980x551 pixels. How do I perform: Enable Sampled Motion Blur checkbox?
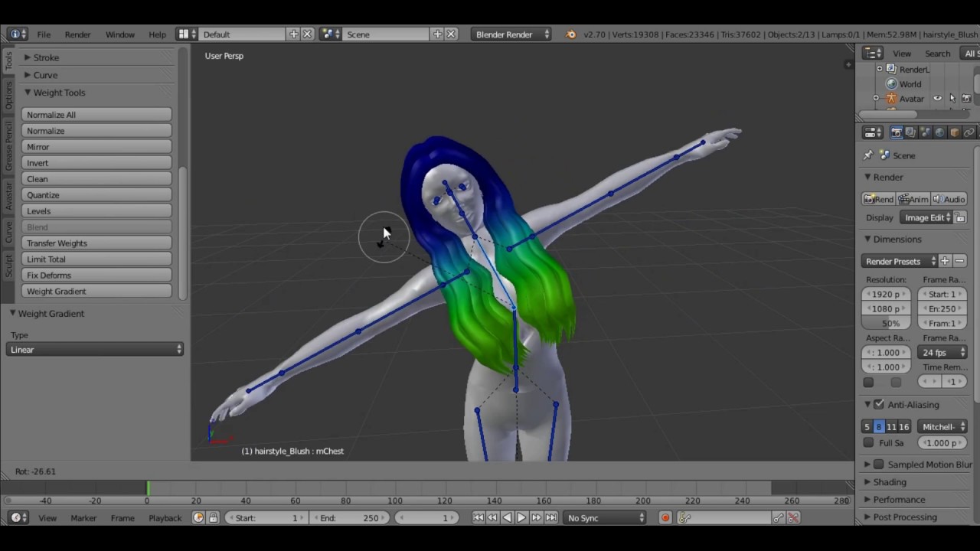pyautogui.click(x=879, y=465)
